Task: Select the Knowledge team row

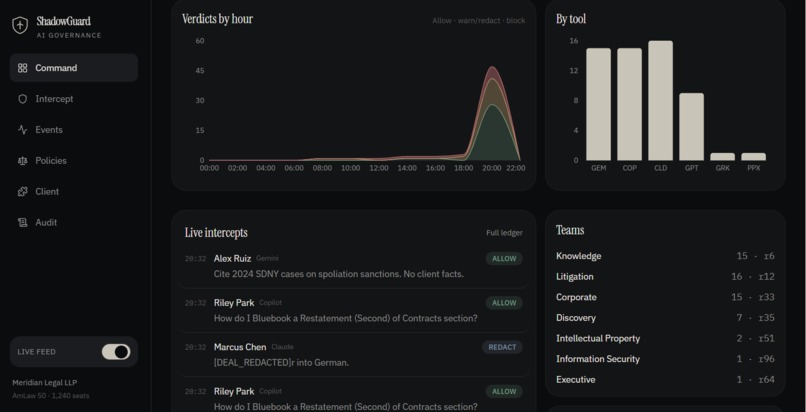Action: (665, 256)
